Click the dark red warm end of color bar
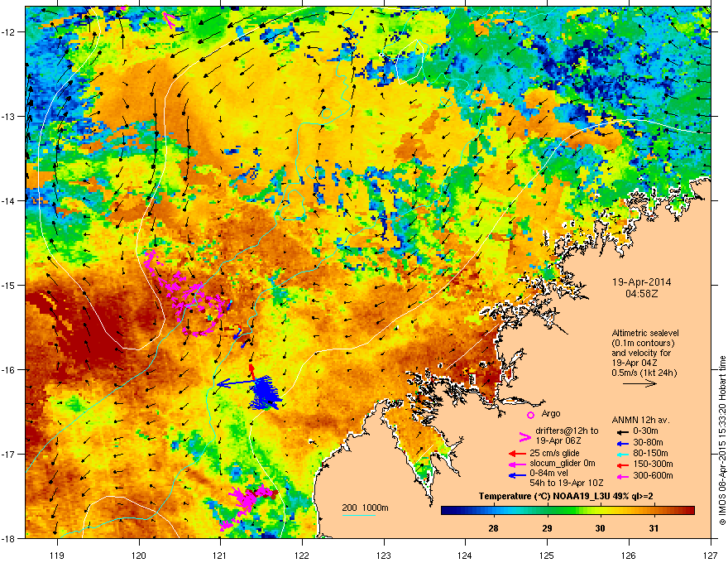The width and height of the screenshot is (728, 563). (689, 511)
